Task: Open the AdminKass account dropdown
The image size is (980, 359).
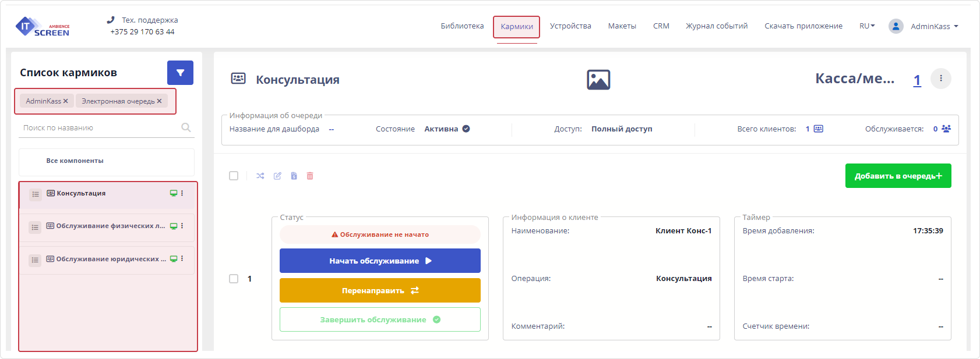Action: 935,27
